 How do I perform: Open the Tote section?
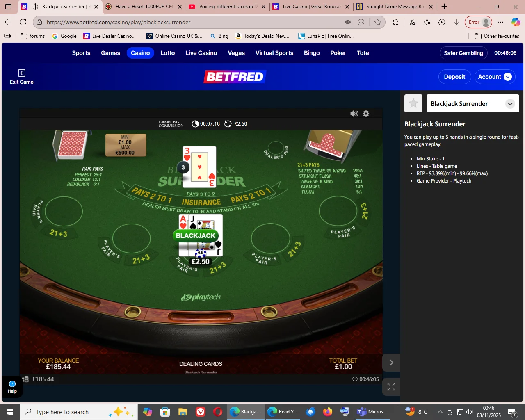pos(363,53)
